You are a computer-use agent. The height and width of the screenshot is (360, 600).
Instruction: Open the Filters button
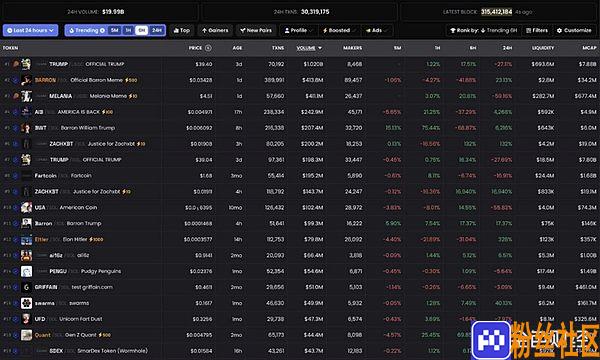[x=537, y=30]
